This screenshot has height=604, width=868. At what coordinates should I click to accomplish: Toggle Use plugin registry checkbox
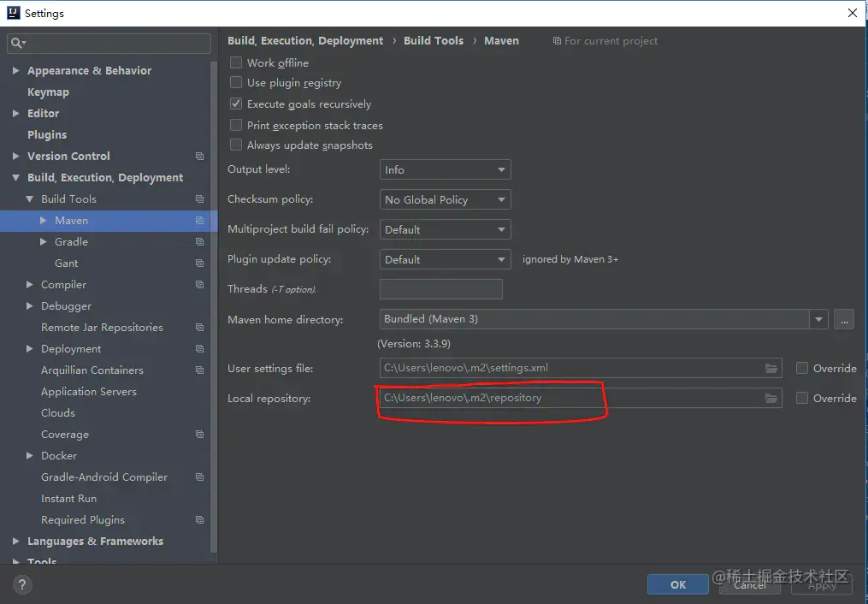click(x=236, y=82)
